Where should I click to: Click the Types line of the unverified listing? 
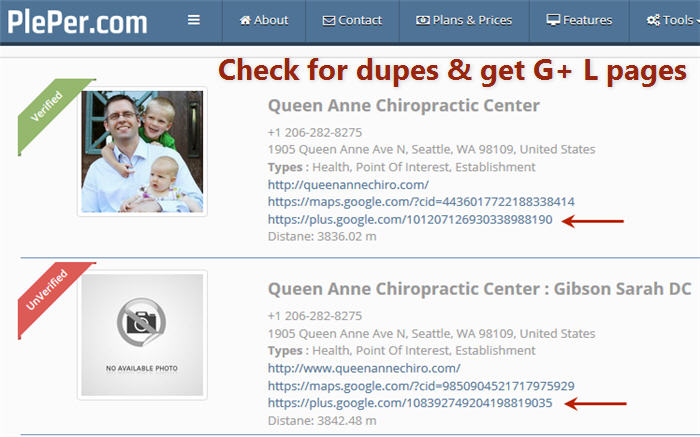[x=401, y=351]
